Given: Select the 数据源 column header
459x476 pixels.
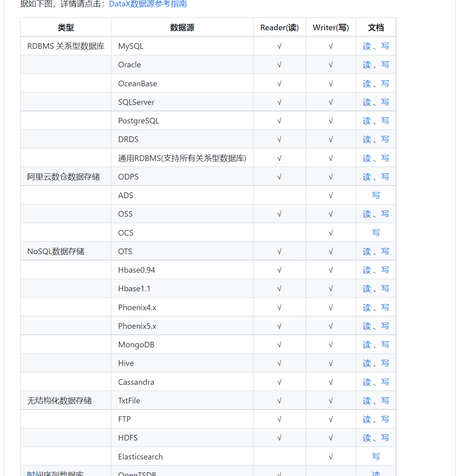Looking at the screenshot, I should (182, 27).
